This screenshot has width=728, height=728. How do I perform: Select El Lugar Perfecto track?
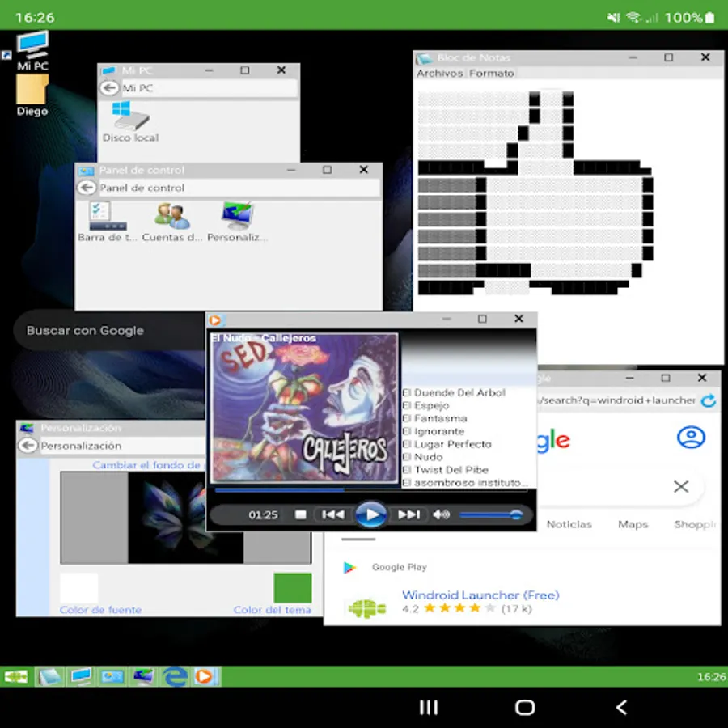click(447, 444)
